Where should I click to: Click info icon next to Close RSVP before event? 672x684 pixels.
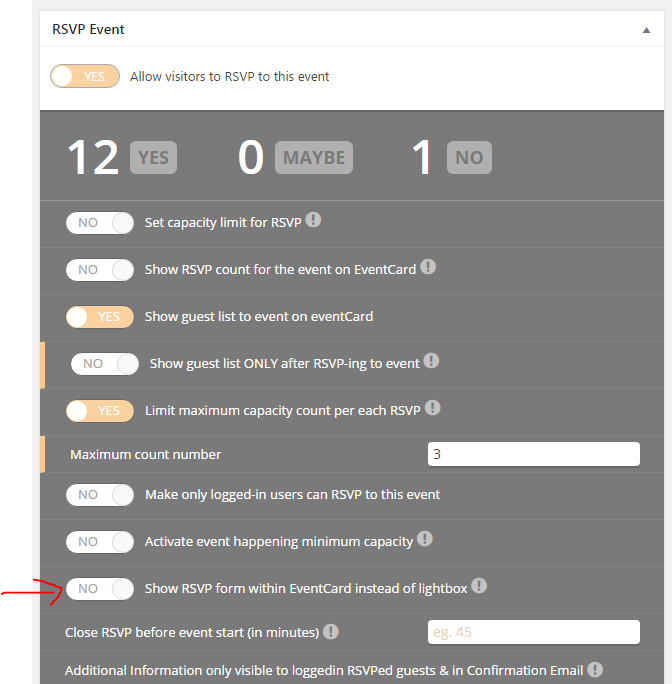[331, 632]
